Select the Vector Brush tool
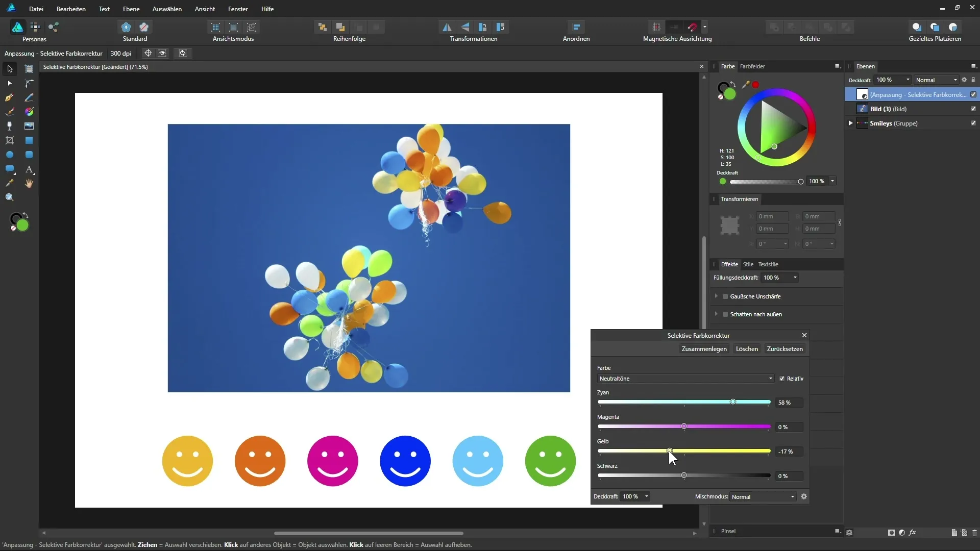 [x=10, y=112]
